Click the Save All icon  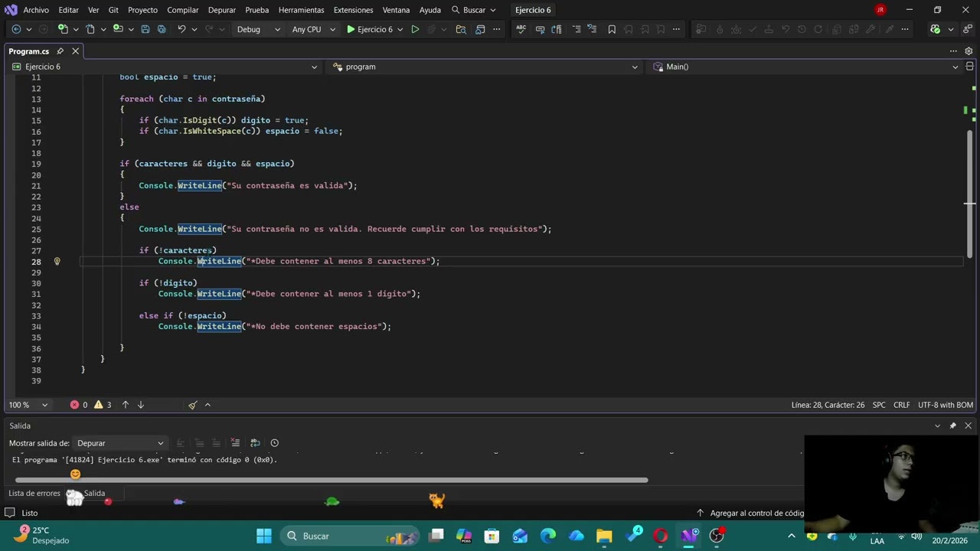162,29
